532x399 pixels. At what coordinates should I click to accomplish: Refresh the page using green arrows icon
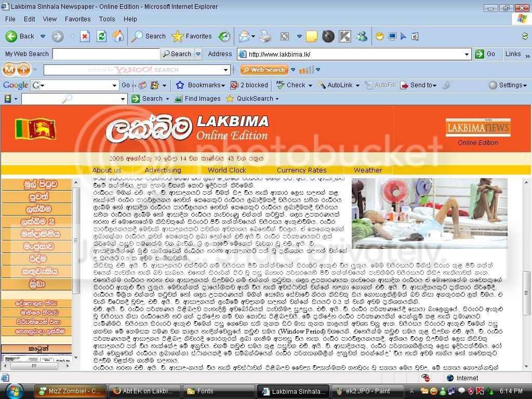click(101, 36)
